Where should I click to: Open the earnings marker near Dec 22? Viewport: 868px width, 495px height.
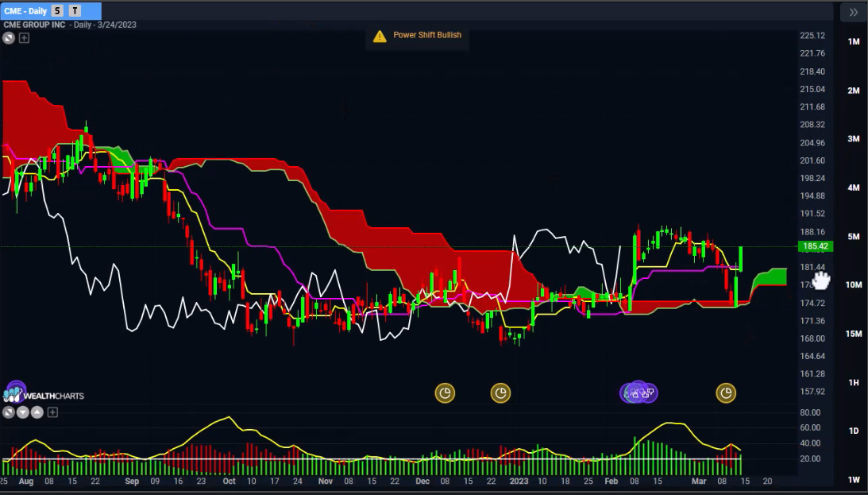[500, 393]
